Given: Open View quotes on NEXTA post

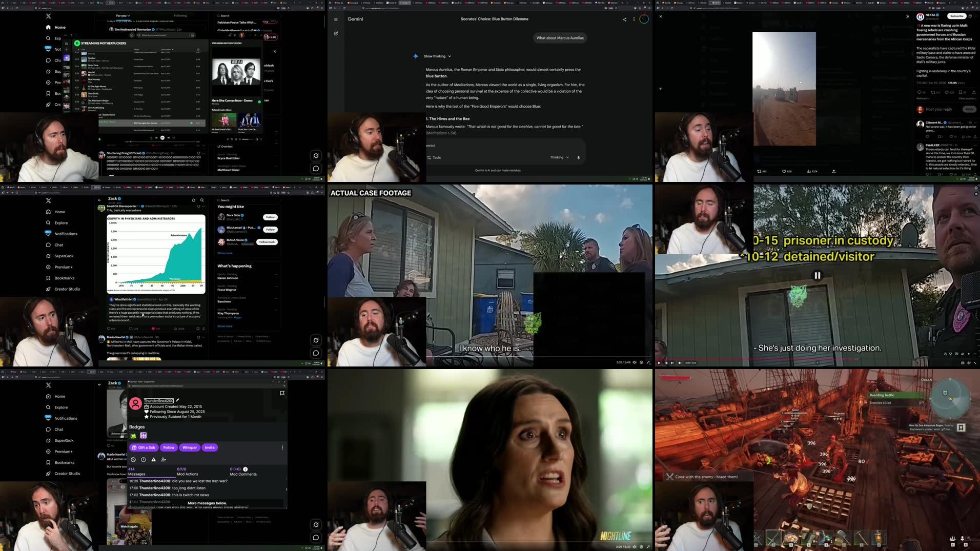Looking at the screenshot, I should click(x=967, y=98).
